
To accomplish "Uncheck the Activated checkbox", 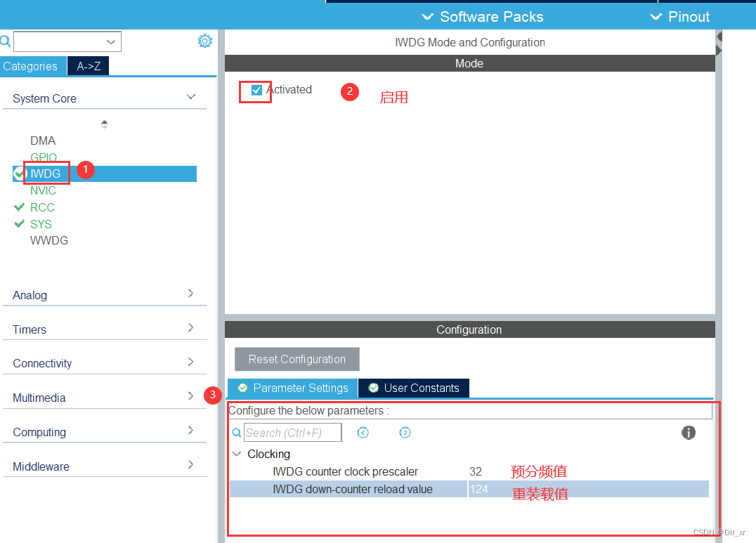I will [x=256, y=90].
